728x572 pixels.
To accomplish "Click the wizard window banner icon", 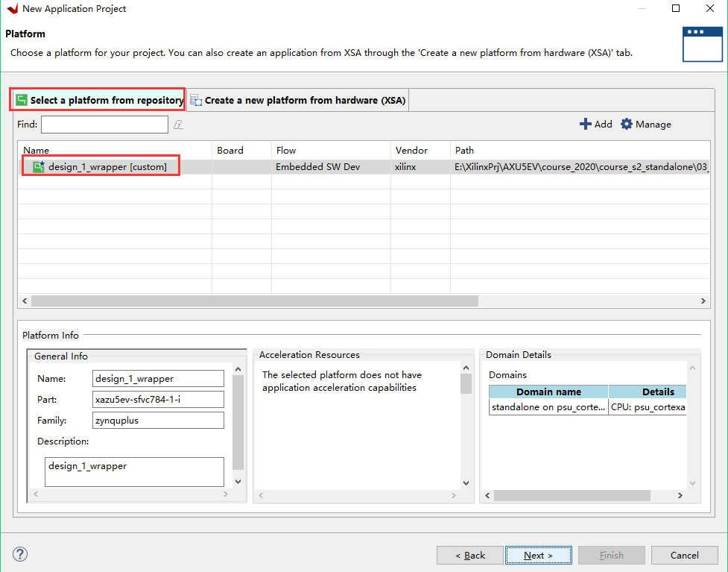I will click(703, 44).
